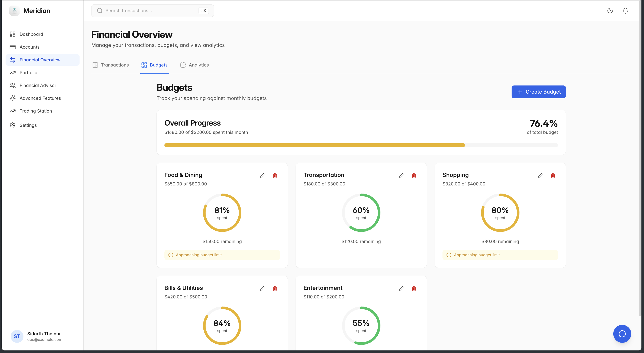Viewport: 644px width, 353px height.
Task: Click the Create Budget button
Action: click(x=538, y=92)
